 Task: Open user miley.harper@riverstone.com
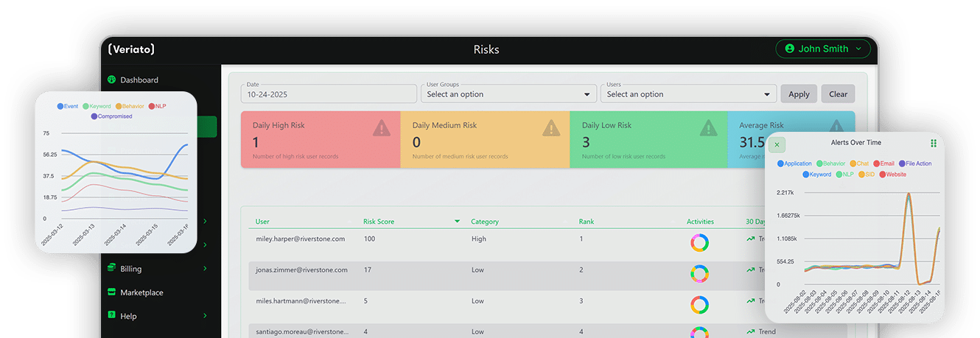(300, 239)
